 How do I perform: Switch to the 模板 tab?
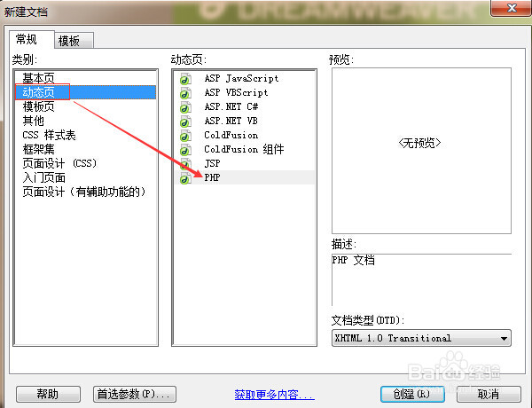[74, 41]
